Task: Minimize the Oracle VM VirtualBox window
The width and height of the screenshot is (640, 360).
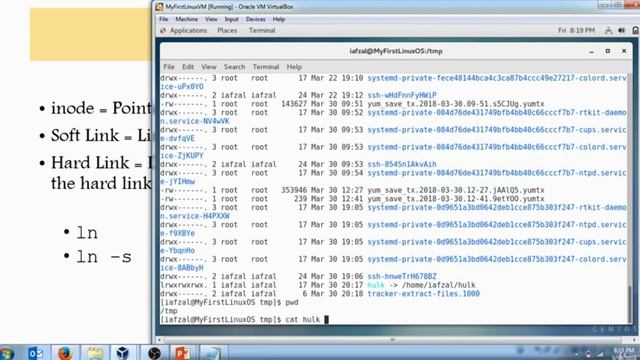Action: 605,5
